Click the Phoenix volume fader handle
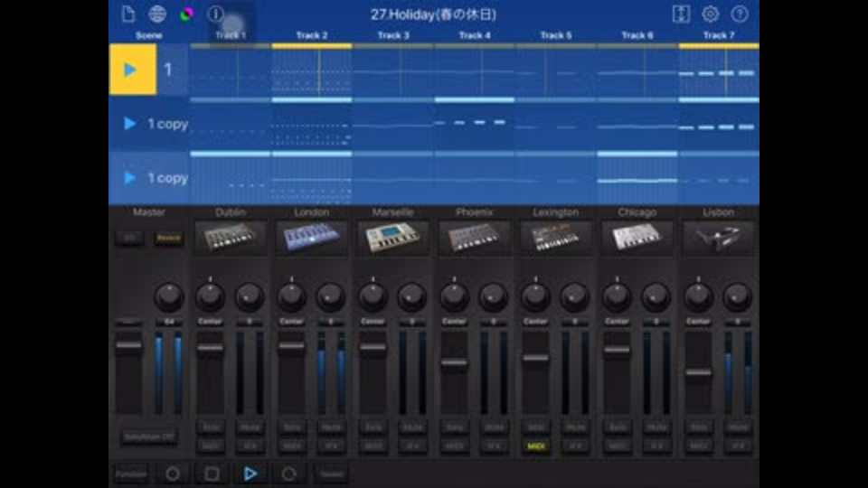The height and width of the screenshot is (488, 868). coord(455,363)
